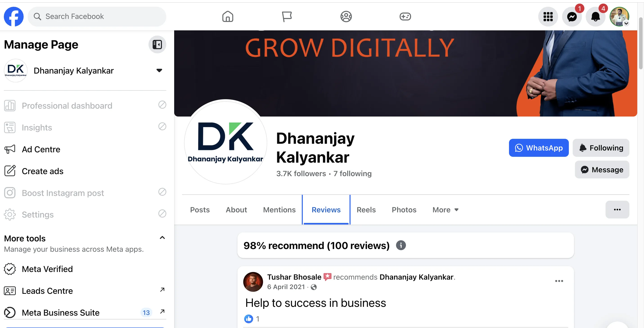644x328 pixels.
Task: Focus the Search Facebook field
Action: [97, 16]
